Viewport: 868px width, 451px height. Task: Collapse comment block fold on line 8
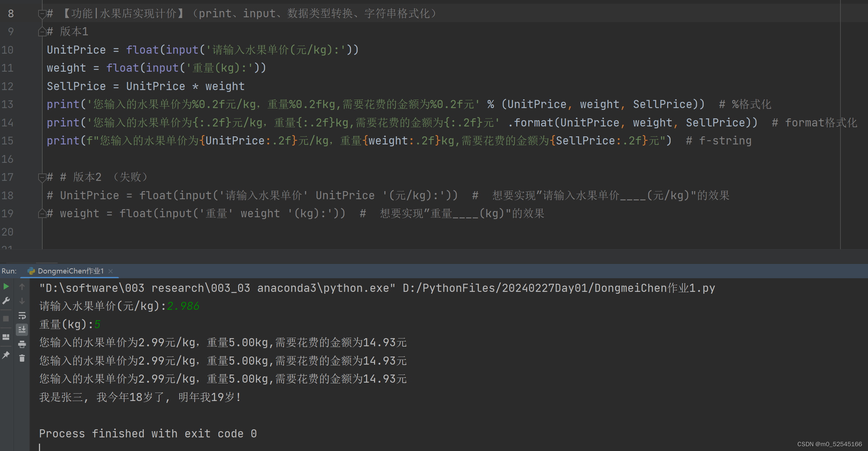[x=42, y=14]
